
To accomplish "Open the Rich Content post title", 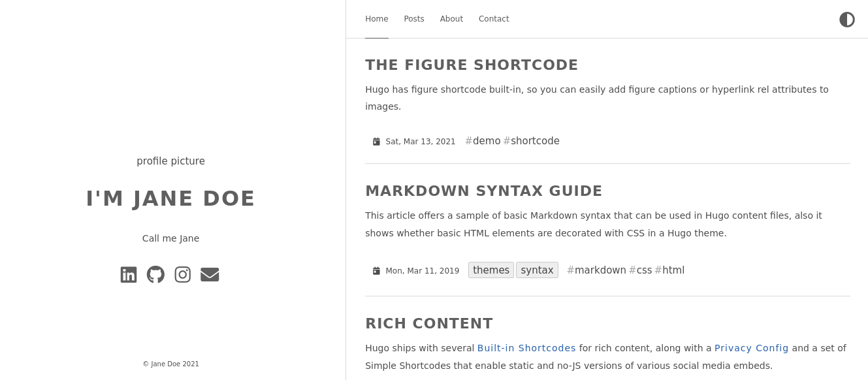I will (429, 324).
